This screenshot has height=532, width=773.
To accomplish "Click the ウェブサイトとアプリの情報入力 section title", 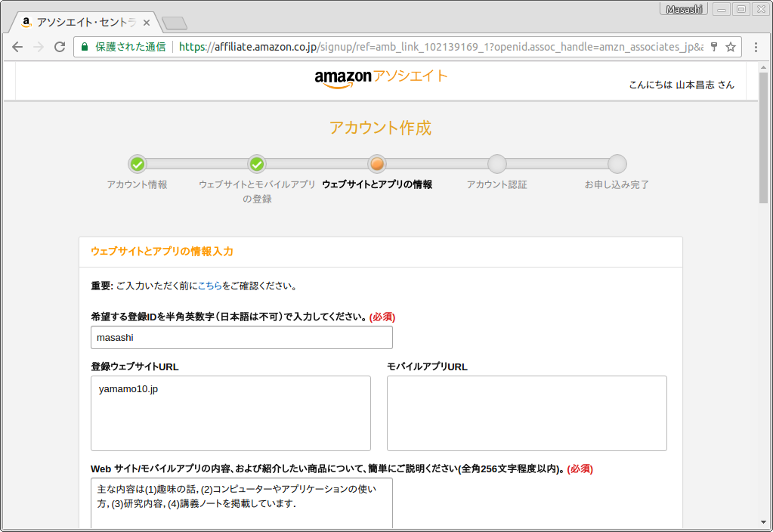I will (x=162, y=252).
